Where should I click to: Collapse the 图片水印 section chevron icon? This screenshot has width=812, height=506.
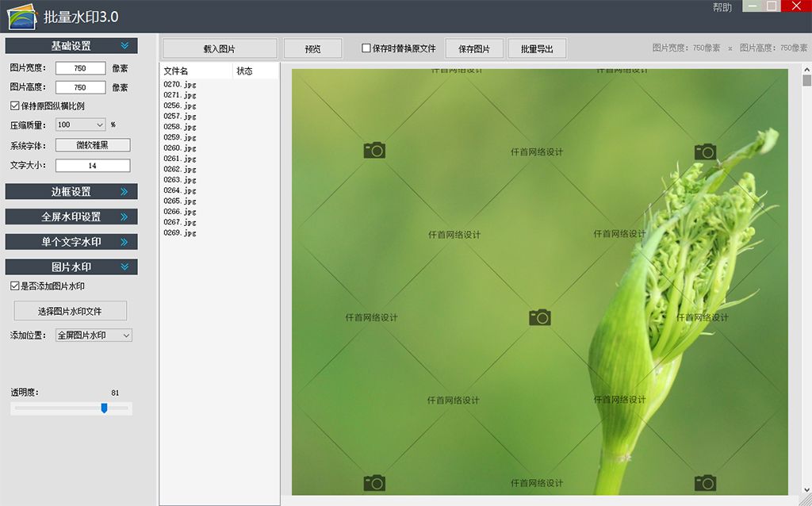pos(124,267)
